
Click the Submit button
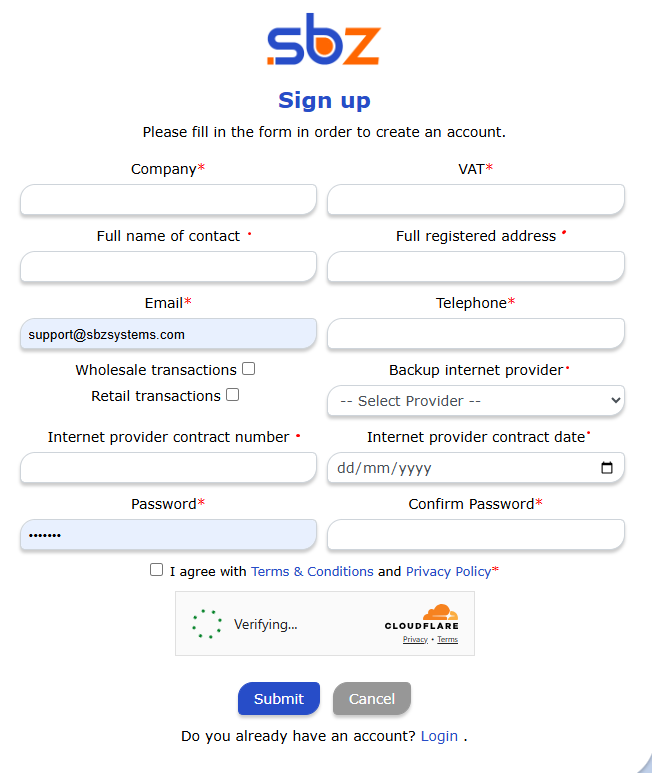pos(278,699)
